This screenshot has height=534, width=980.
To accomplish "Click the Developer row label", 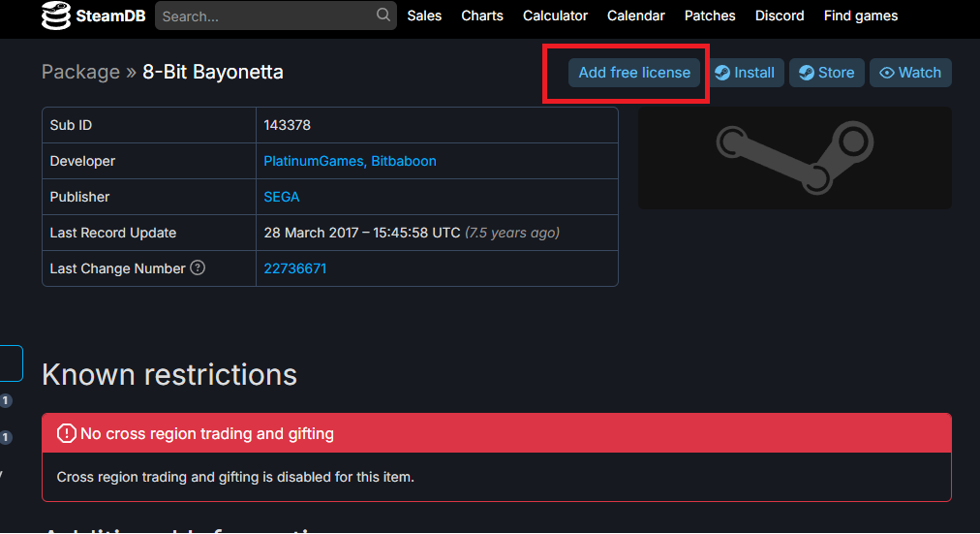I will 82,161.
